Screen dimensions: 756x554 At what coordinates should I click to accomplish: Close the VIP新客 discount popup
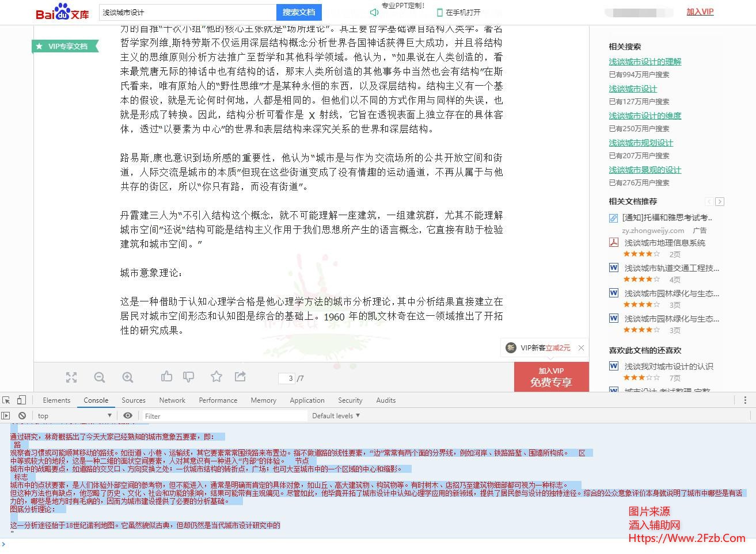click(581, 347)
